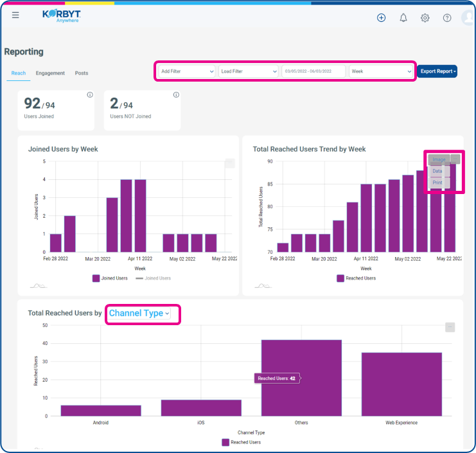Screen dimensions: 476x453
Task: Toggle Reached Users legend in trend chart
Action: click(x=357, y=278)
